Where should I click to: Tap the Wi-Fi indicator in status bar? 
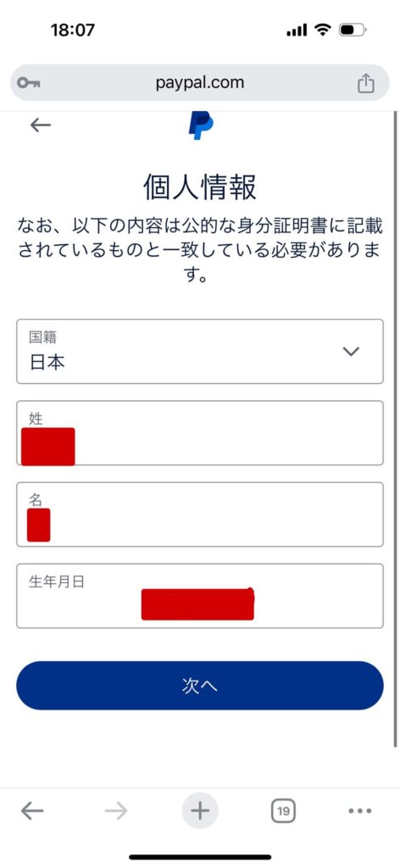point(323,30)
